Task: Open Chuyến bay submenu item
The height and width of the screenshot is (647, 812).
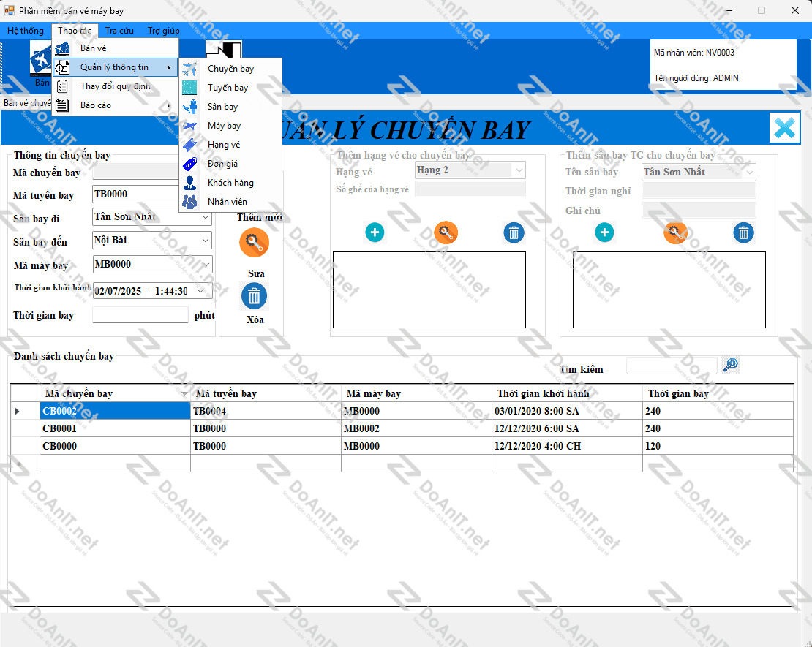Action: click(230, 68)
